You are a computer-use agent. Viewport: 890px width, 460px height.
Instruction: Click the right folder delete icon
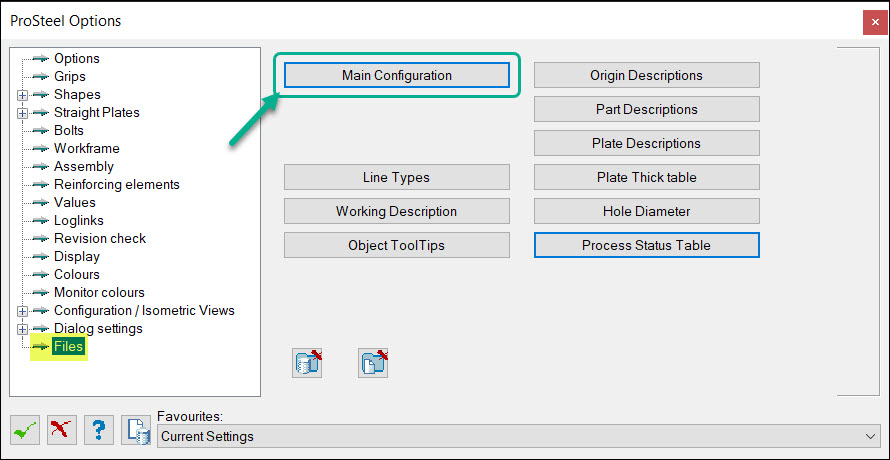[x=373, y=363]
